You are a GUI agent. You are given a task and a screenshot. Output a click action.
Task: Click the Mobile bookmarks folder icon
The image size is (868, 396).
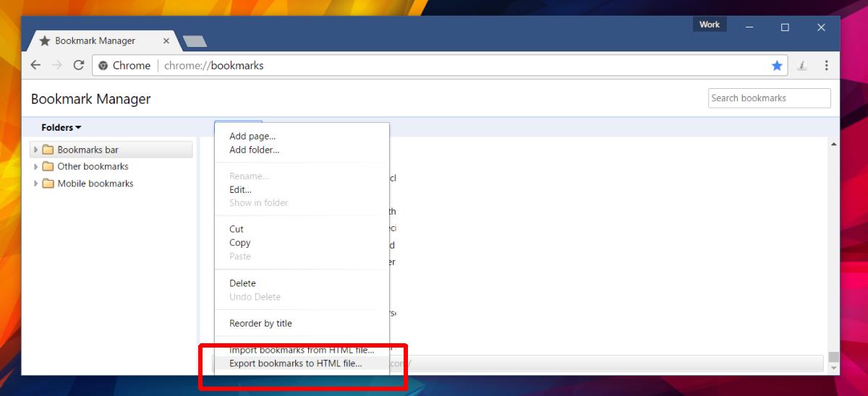coord(48,184)
